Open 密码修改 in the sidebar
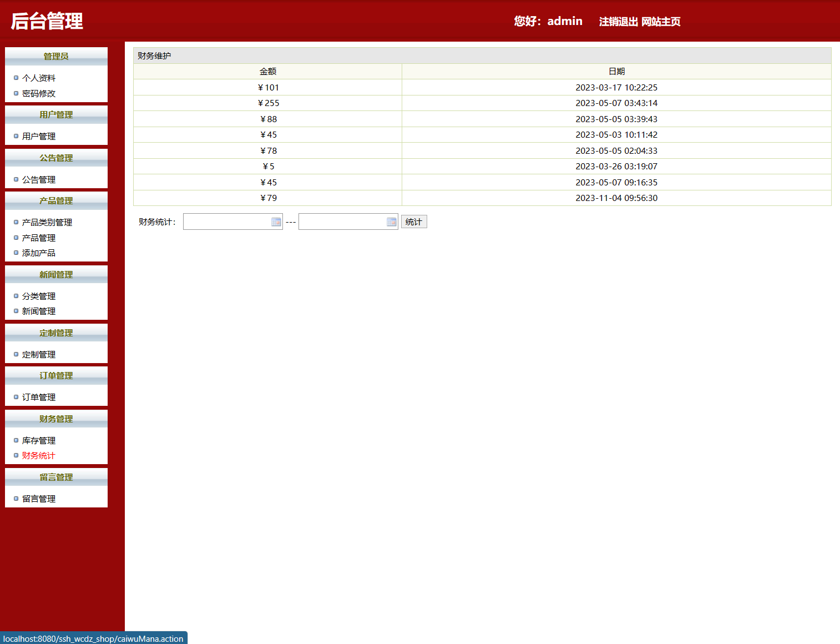This screenshot has width=840, height=644. click(x=39, y=94)
